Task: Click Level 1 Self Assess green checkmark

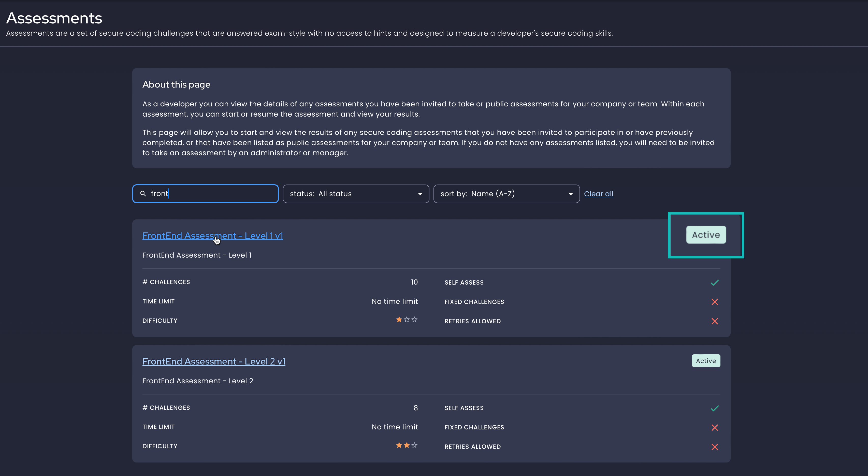Action: pos(715,283)
